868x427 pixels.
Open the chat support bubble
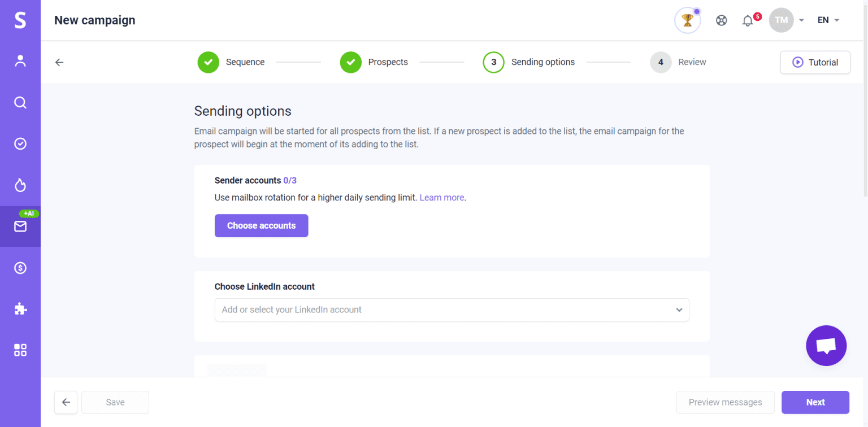click(826, 345)
